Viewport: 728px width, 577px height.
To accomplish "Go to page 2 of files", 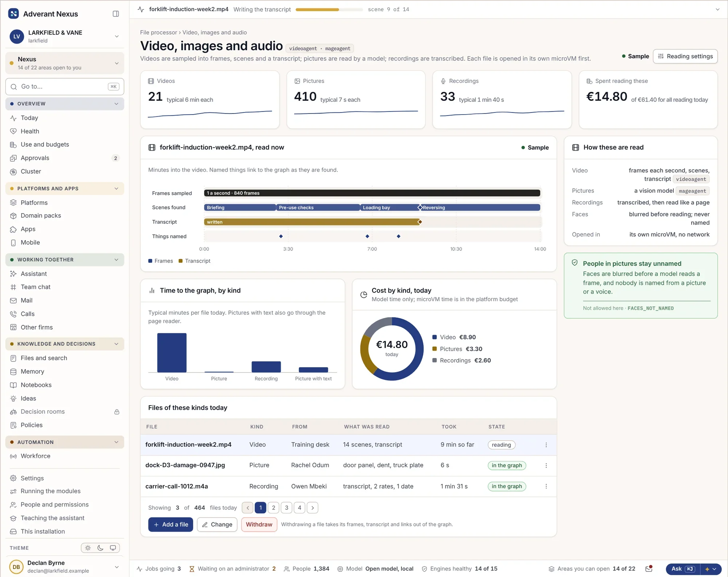I will 273,508.
